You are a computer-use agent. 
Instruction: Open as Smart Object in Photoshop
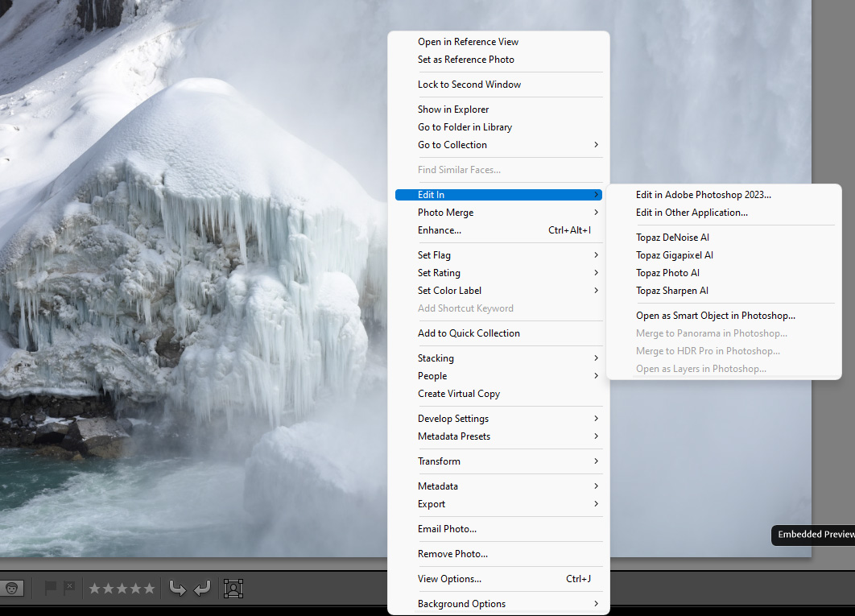click(x=715, y=315)
